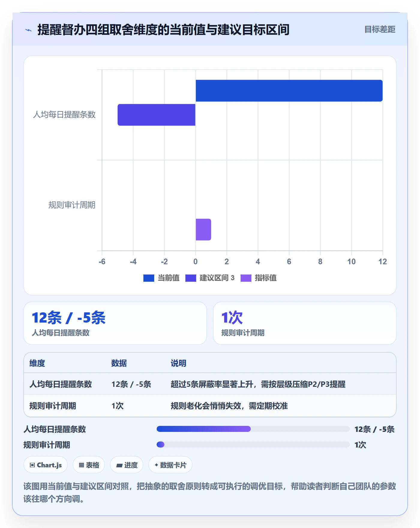Click the 数据 column header
The width and height of the screenshot is (420, 528).
(119, 363)
